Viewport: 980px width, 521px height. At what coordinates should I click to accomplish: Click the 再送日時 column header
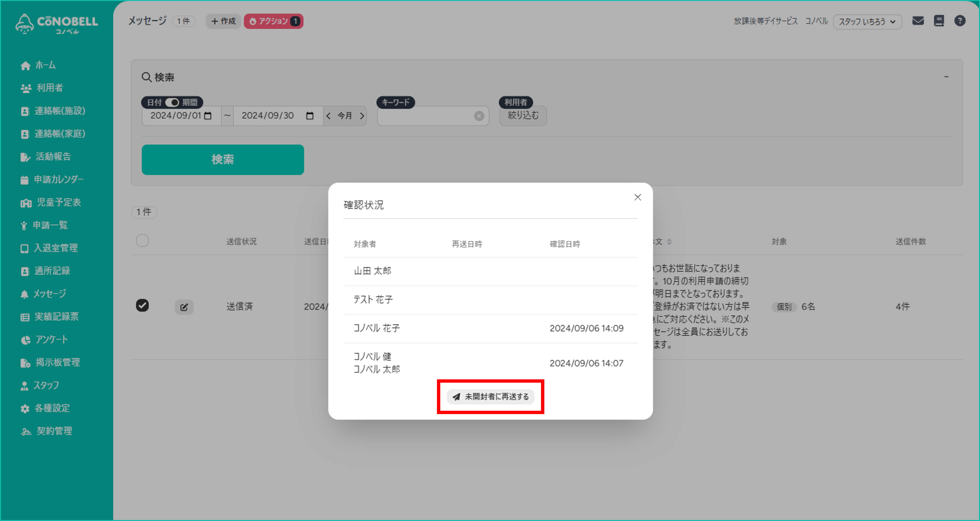(467, 244)
